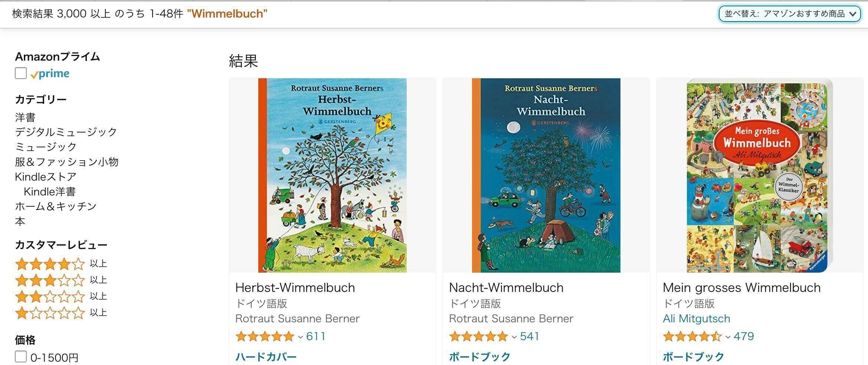868x365 pixels.
Task: Open the Herbst-Wimmelbuch title link
Action: 295,287
